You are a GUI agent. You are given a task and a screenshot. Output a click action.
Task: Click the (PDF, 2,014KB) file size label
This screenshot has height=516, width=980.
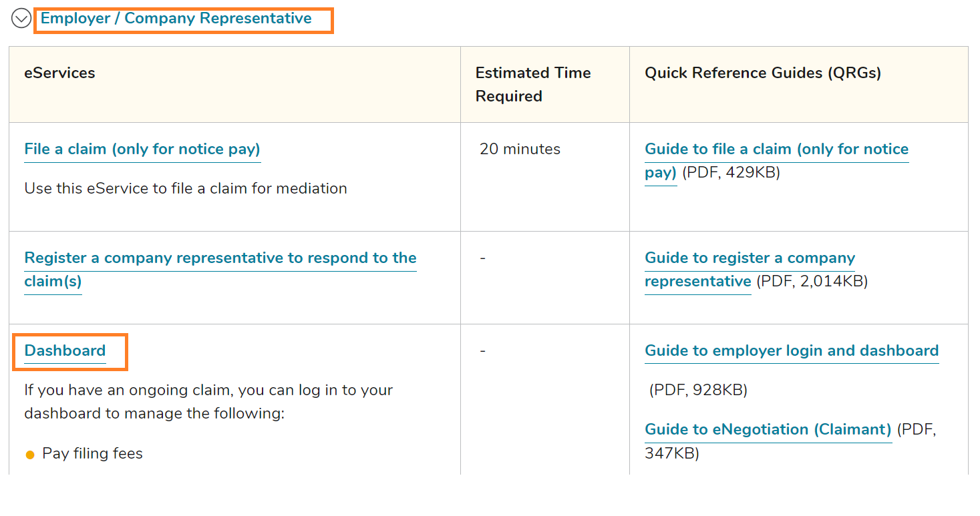pyautogui.click(x=812, y=282)
